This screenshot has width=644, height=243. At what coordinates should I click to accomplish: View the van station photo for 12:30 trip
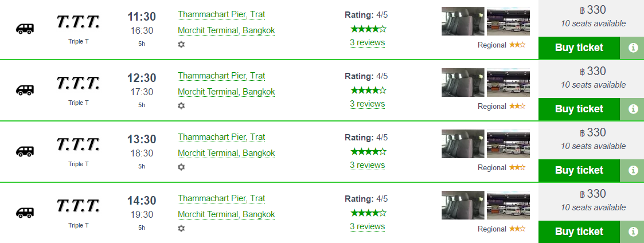tap(508, 83)
